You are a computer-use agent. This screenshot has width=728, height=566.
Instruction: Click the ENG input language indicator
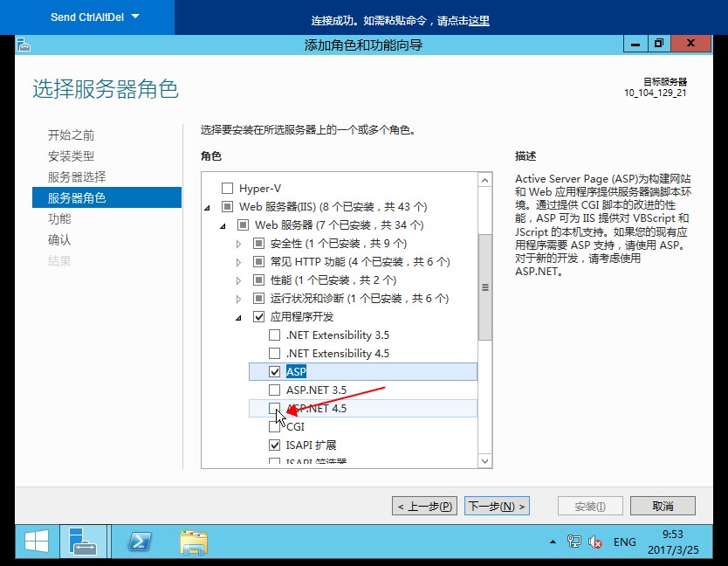[x=624, y=542]
